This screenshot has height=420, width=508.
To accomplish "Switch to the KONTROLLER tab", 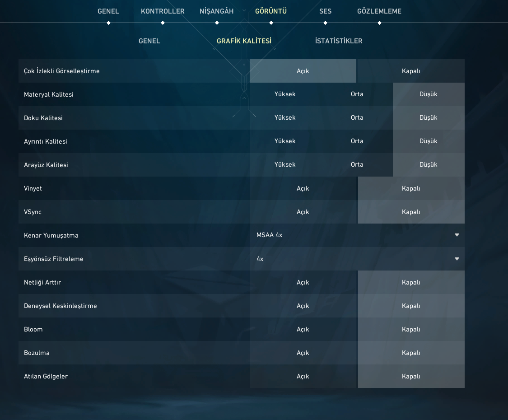I will [x=163, y=11].
